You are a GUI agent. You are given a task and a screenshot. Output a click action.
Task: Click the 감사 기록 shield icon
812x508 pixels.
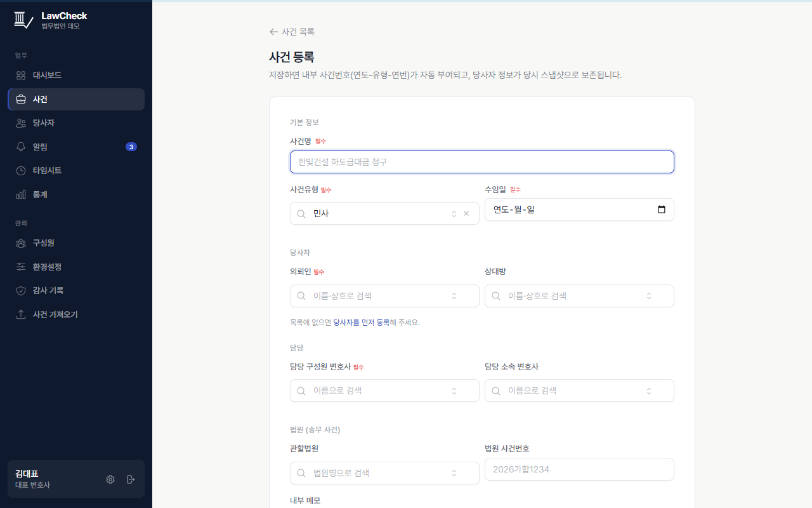coord(21,290)
